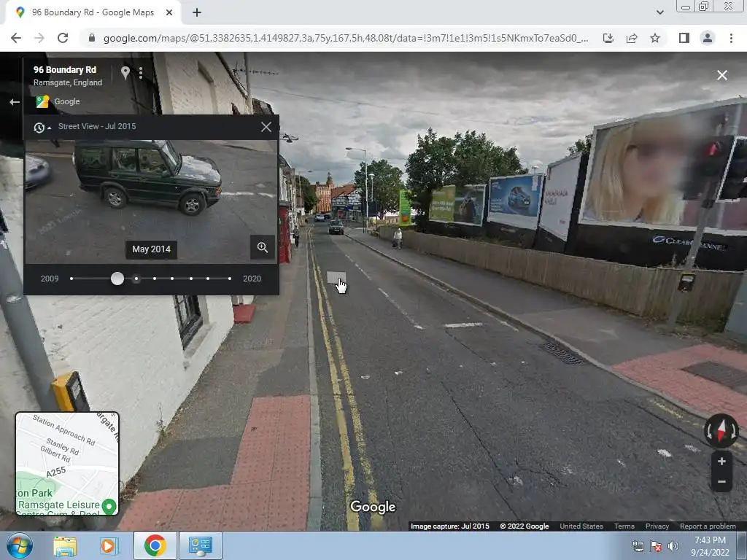Launch the media player taskbar icon
Screen dimensions: 747x560
coord(109,545)
